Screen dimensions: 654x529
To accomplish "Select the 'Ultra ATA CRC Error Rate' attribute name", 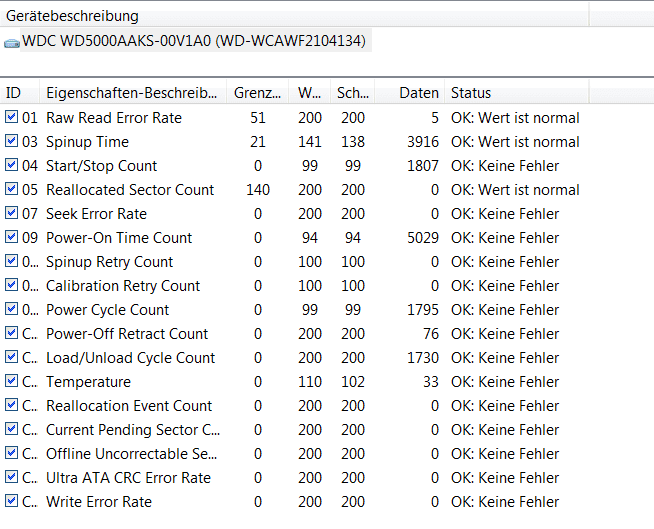I will (x=128, y=478).
